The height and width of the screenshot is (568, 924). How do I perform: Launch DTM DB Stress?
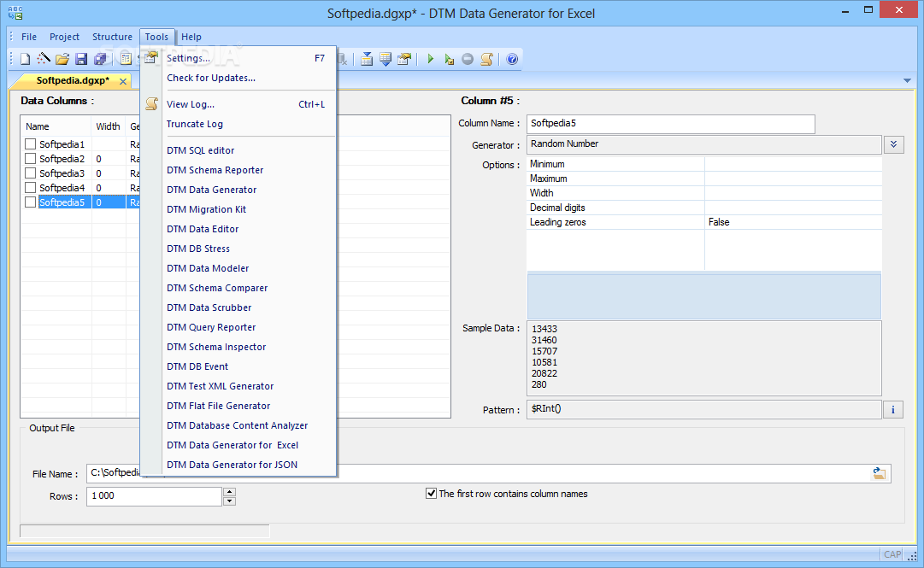click(x=238, y=249)
